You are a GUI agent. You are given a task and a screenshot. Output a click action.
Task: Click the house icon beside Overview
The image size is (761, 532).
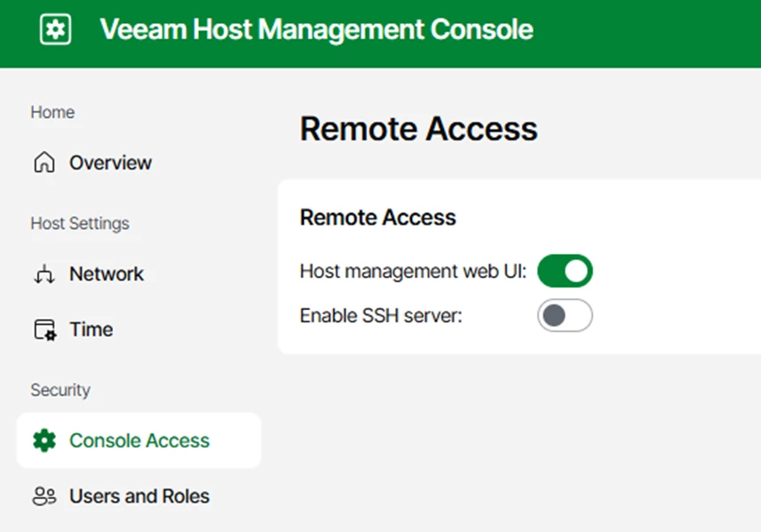[44, 163]
